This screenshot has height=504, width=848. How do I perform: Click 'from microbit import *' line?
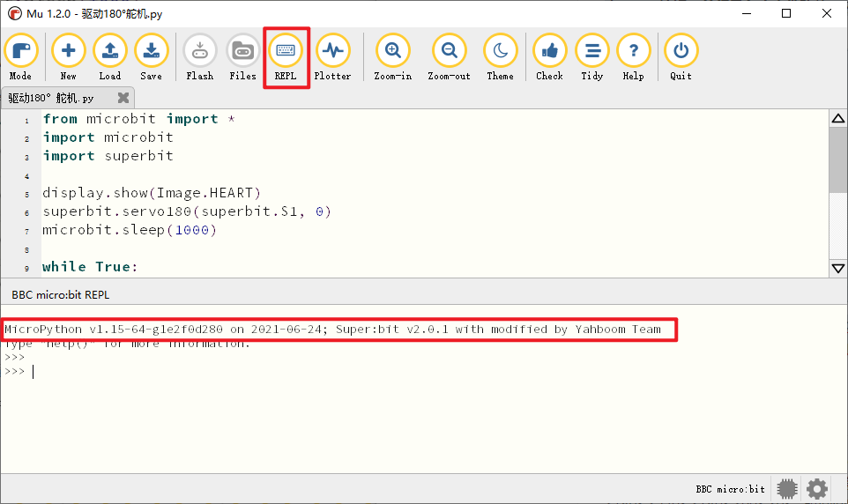pos(139,119)
